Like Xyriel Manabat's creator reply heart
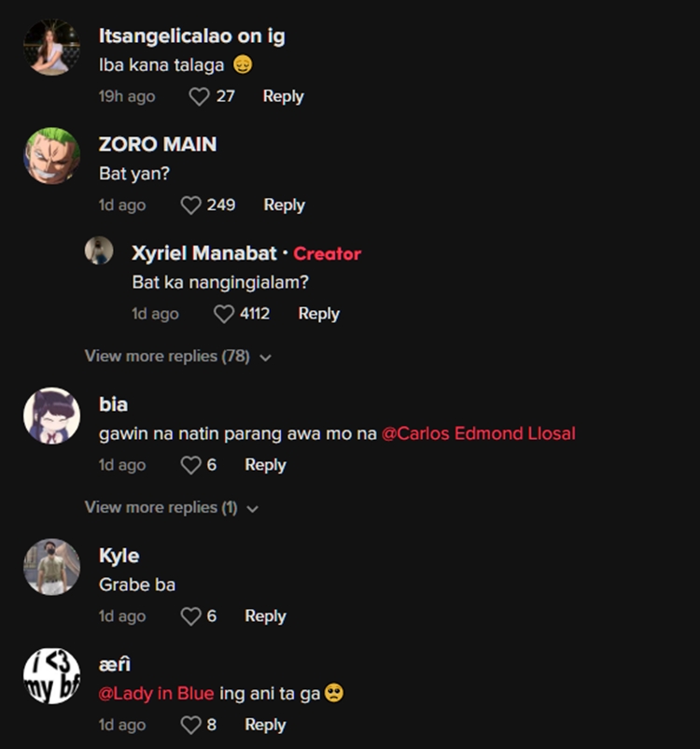This screenshot has width=700, height=749. [x=223, y=315]
